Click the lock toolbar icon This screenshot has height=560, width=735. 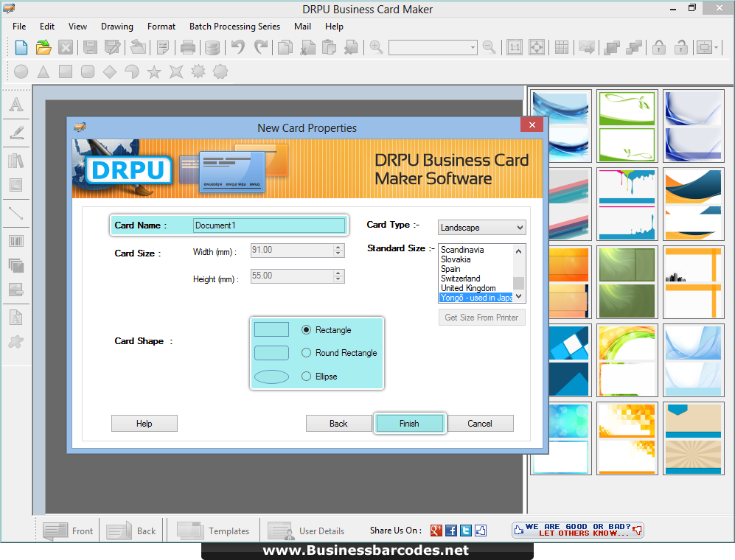(x=659, y=47)
